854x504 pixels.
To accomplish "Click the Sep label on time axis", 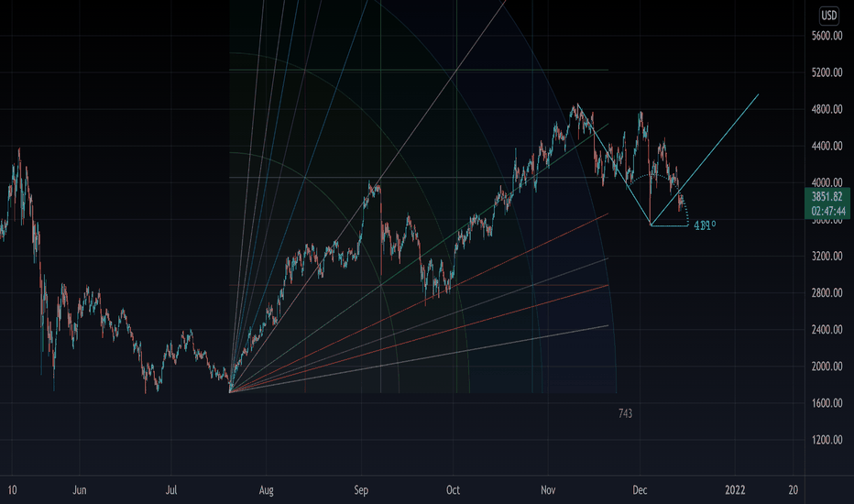I will 361,490.
